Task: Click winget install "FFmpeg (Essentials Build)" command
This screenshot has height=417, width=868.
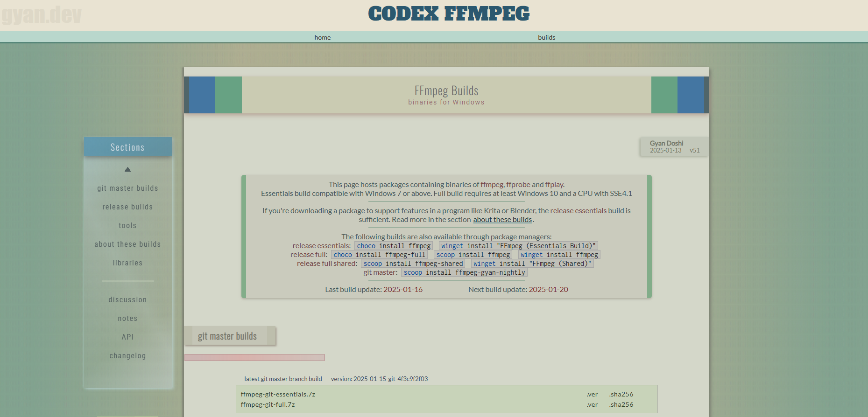Action: (x=518, y=246)
